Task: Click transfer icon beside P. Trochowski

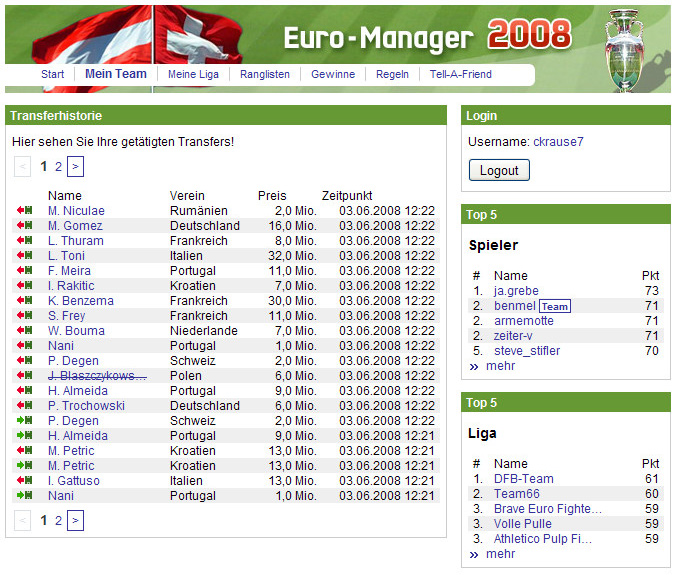Action: pyautogui.click(x=25, y=406)
